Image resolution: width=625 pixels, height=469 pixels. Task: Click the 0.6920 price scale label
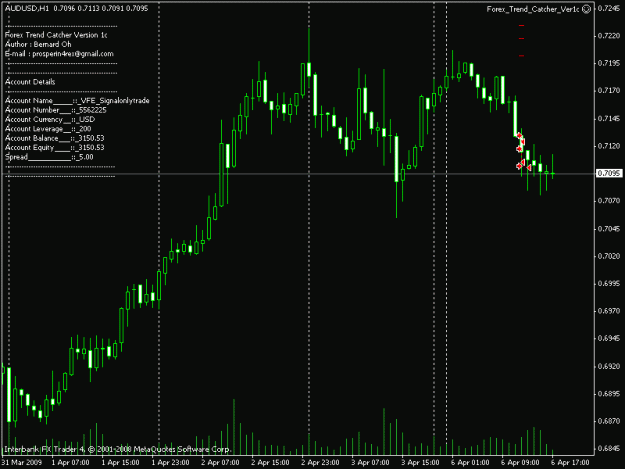[x=609, y=366]
